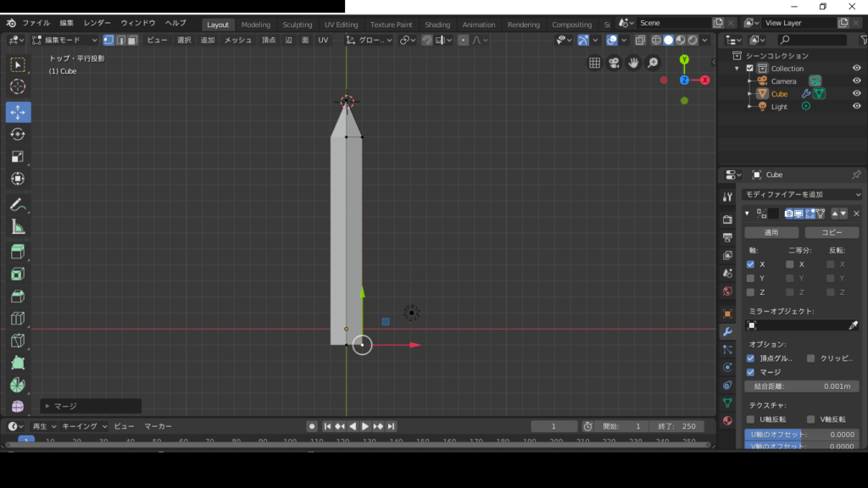Select the Rotate tool
868x488 pixels.
(18, 135)
